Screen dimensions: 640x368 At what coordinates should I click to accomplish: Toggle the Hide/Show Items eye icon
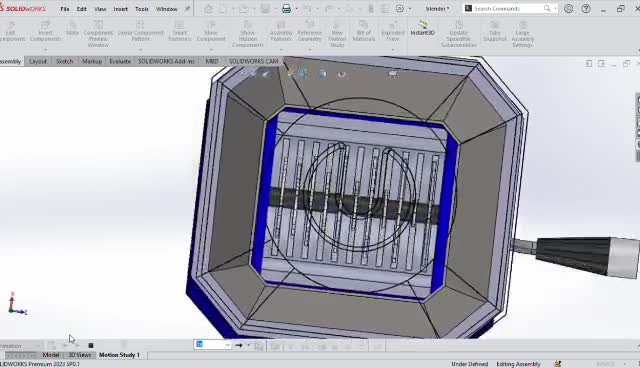342,74
